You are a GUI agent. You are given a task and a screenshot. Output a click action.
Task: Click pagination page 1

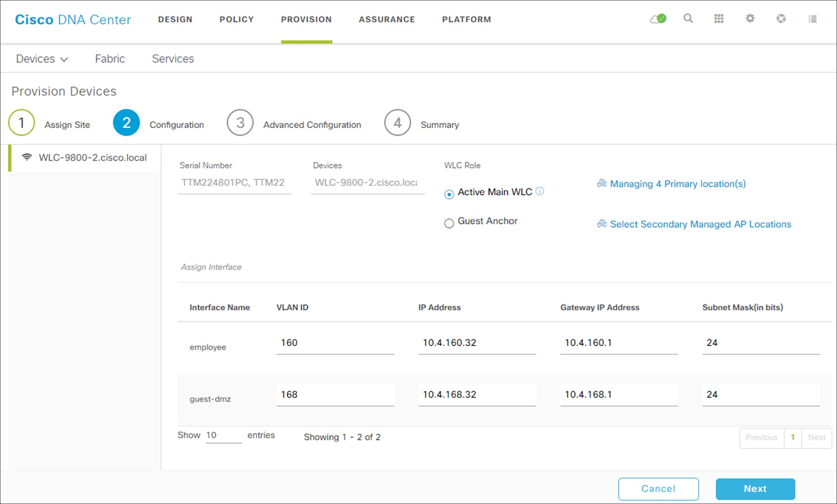[793, 438]
